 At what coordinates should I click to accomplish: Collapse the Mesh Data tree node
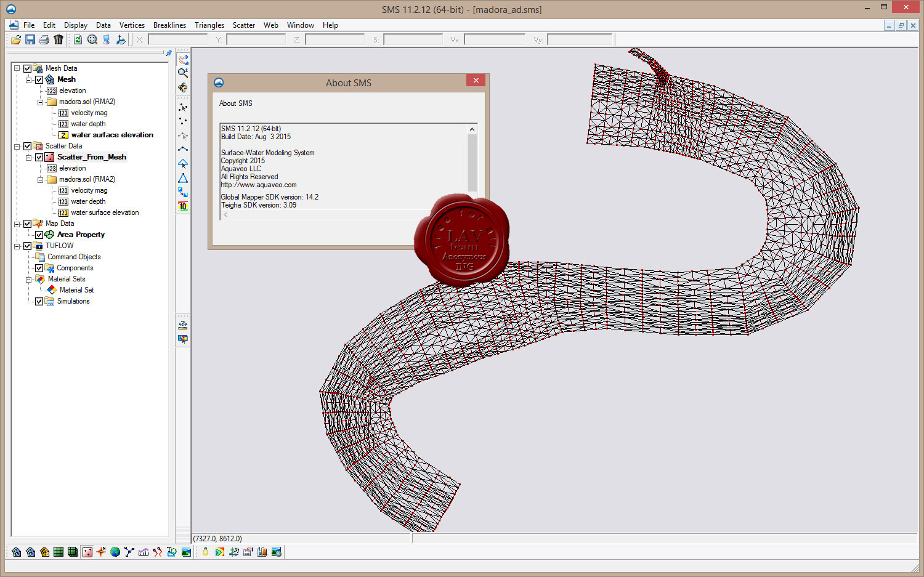(17, 68)
